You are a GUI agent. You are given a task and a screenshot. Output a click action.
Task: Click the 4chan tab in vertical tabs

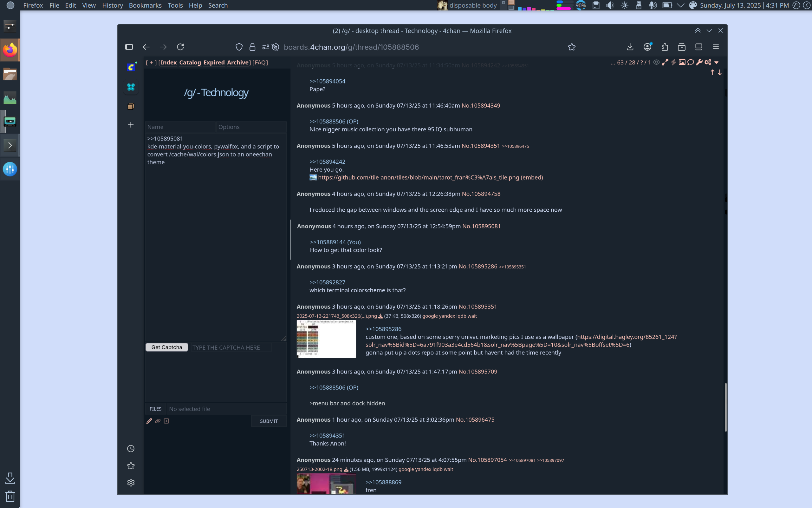(x=131, y=67)
